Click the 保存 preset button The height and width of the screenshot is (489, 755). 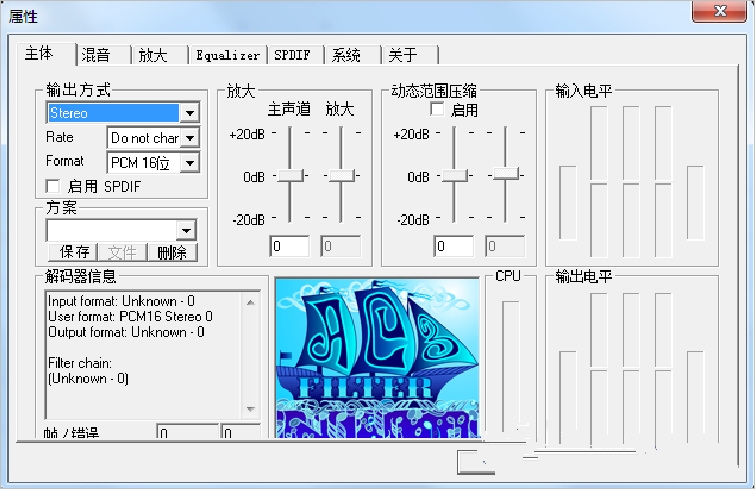[73, 252]
